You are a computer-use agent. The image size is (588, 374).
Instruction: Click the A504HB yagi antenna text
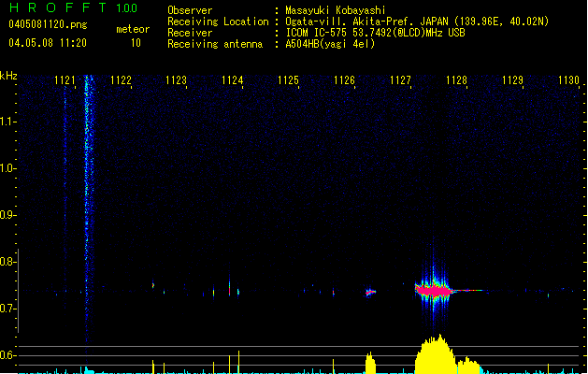click(330, 43)
